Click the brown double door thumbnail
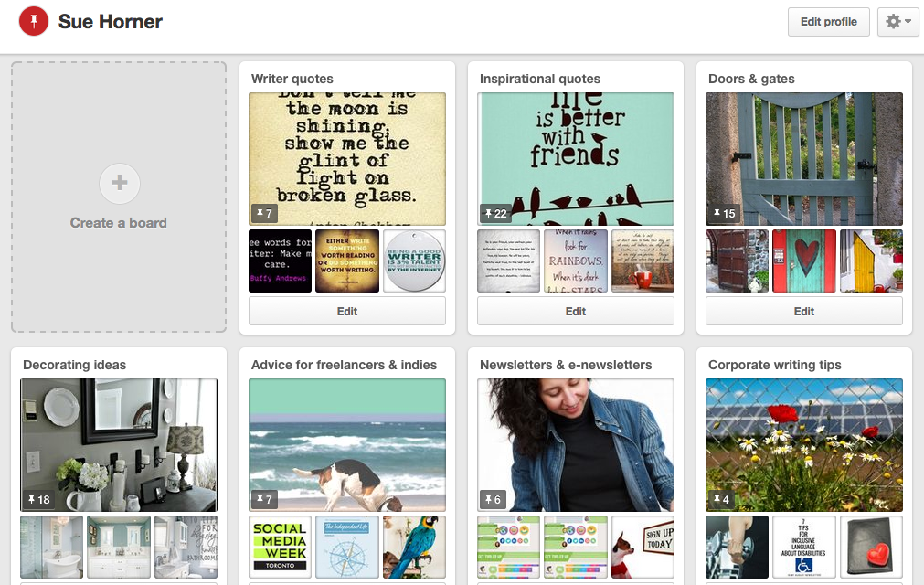Viewport: 924px width, 585px height. point(738,261)
